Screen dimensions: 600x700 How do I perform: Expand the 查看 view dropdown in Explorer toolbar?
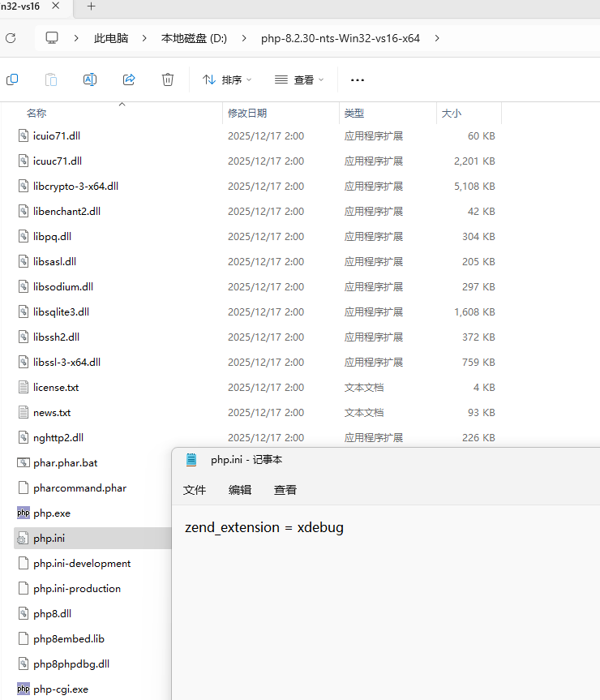299,79
